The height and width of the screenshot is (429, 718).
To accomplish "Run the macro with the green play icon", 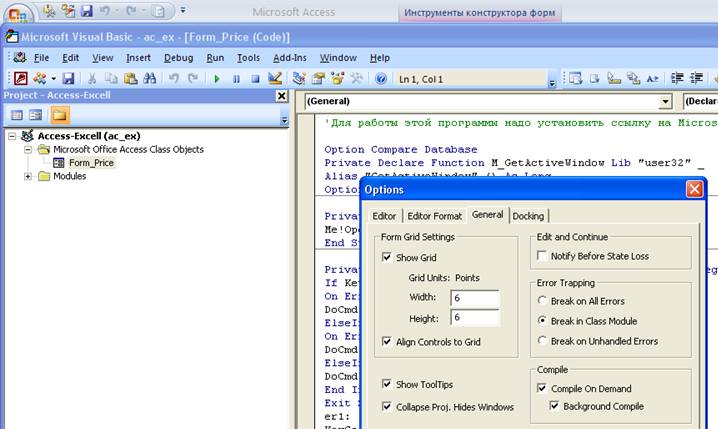I will tap(217, 79).
